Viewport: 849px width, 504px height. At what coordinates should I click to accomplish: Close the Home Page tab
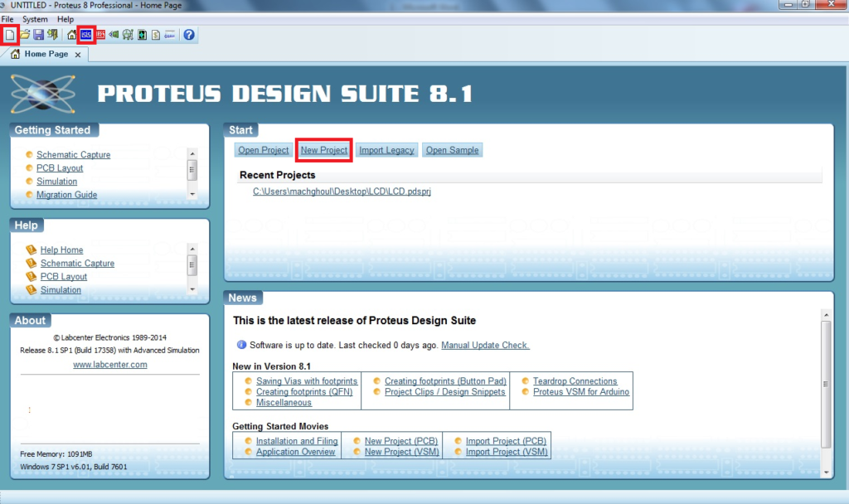point(78,55)
